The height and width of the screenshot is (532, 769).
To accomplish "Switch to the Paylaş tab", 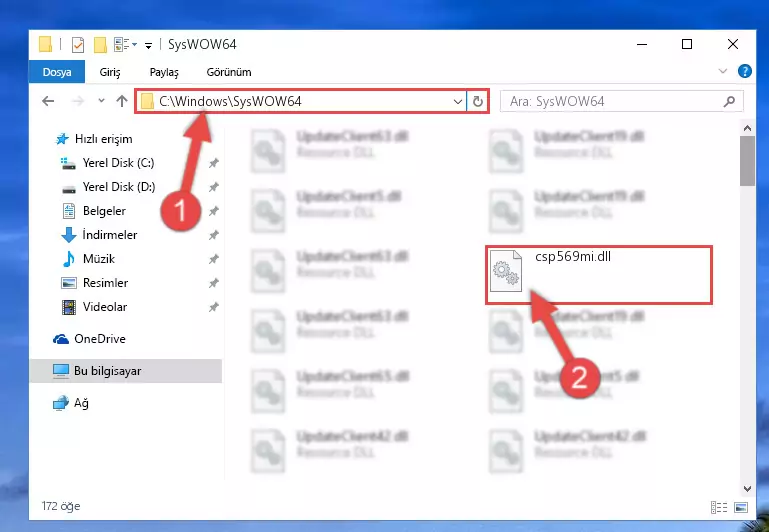I will [x=164, y=72].
